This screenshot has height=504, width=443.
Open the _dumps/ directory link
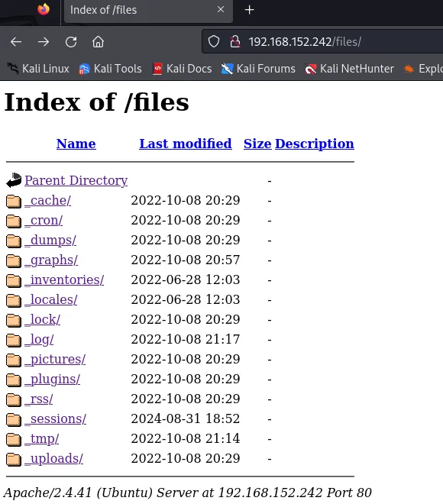[50, 241]
